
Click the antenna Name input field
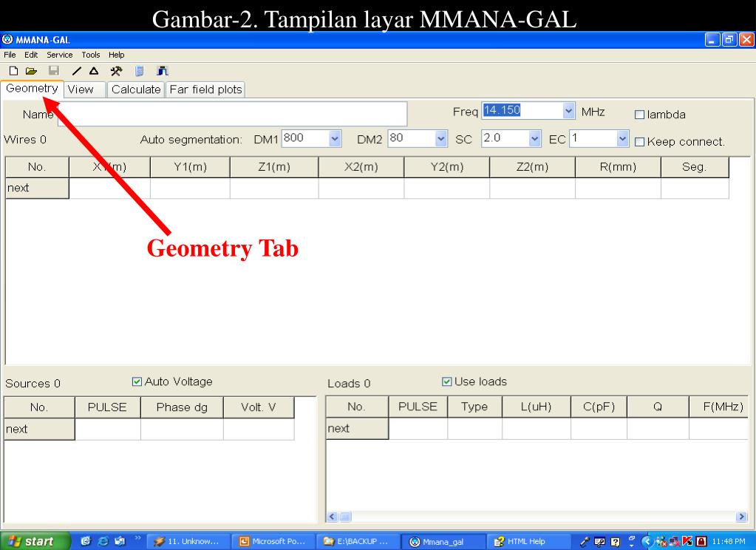[232, 114]
